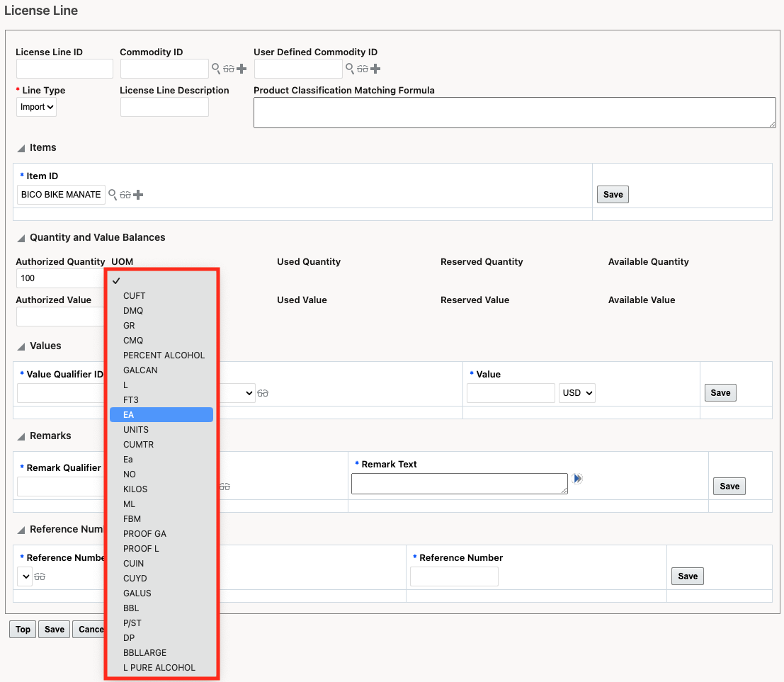This screenshot has width=784, height=682.
Task: Click the Top button at the bottom
Action: pyautogui.click(x=22, y=629)
